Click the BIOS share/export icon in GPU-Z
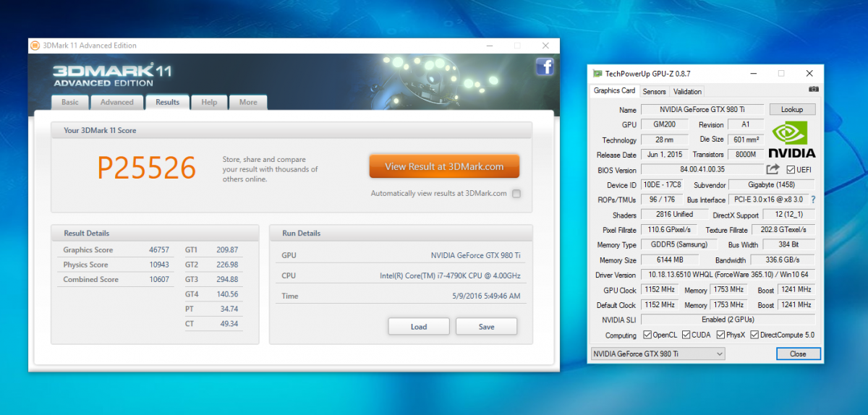 click(x=773, y=169)
